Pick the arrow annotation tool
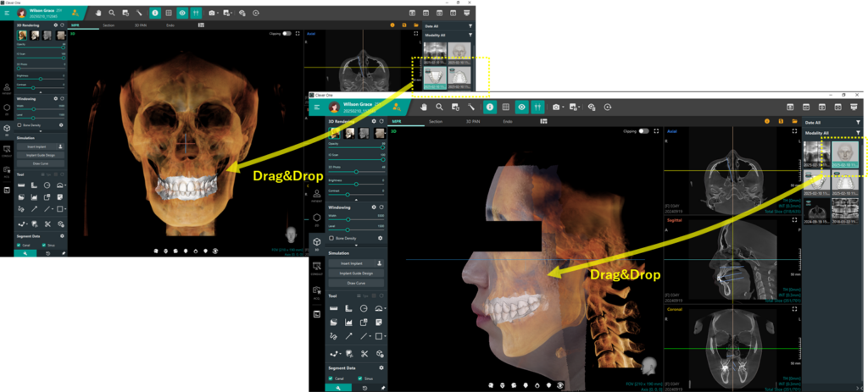The image size is (868, 392). tap(348, 336)
